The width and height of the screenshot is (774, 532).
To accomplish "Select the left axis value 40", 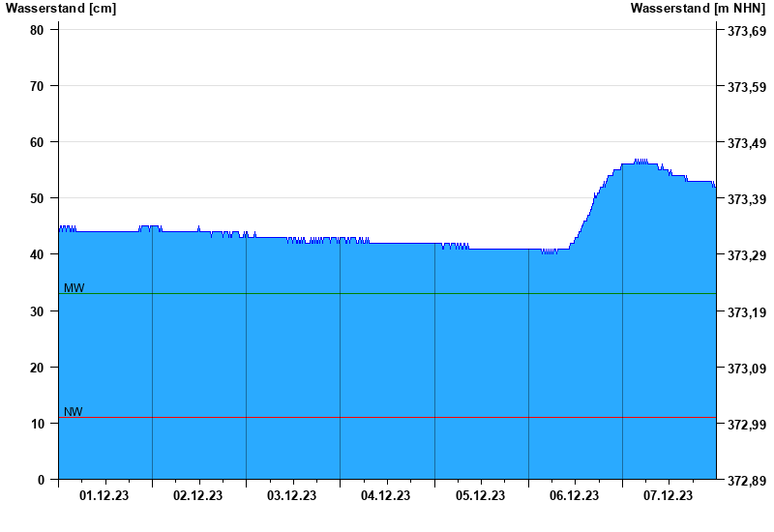I will [37, 254].
